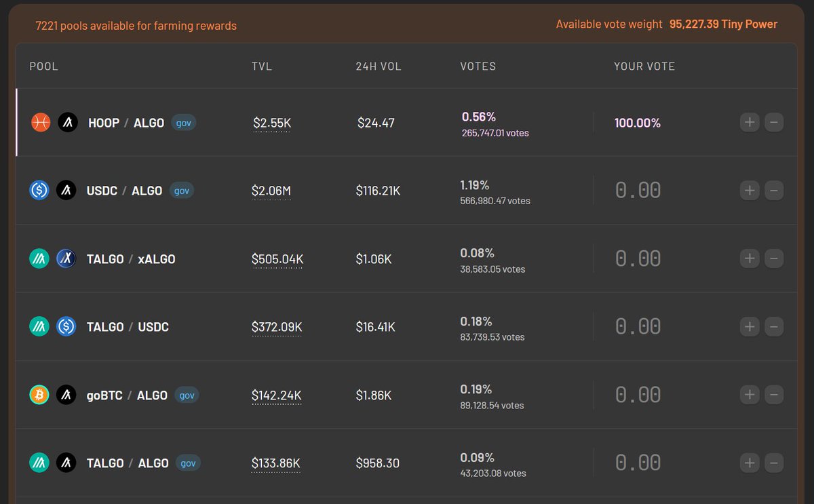814x504 pixels.
Task: Open the HOOP / ALGO pool link
Action: 126,123
